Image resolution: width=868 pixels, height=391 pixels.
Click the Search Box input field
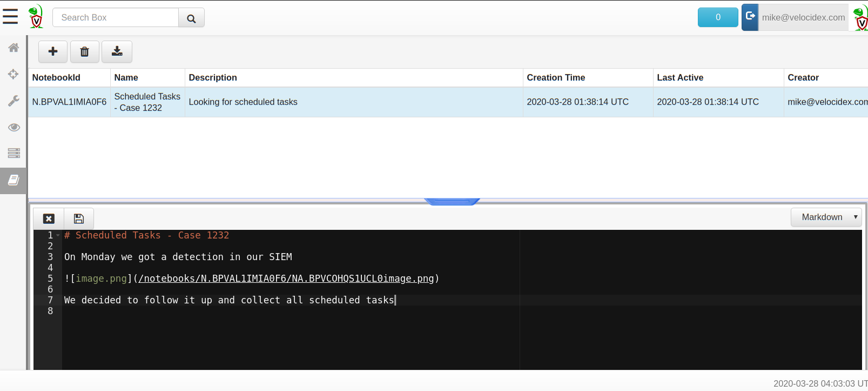coord(116,18)
